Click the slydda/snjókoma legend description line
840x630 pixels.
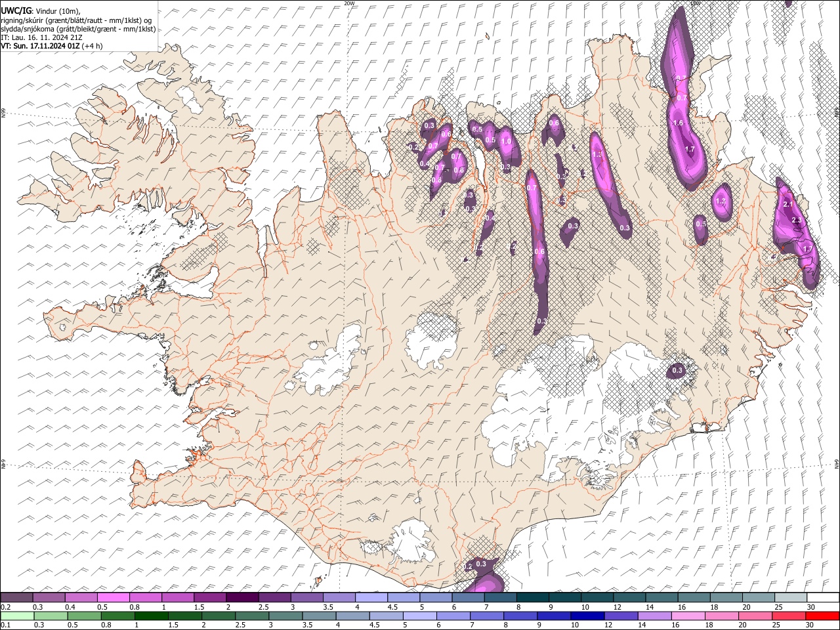tap(78, 29)
